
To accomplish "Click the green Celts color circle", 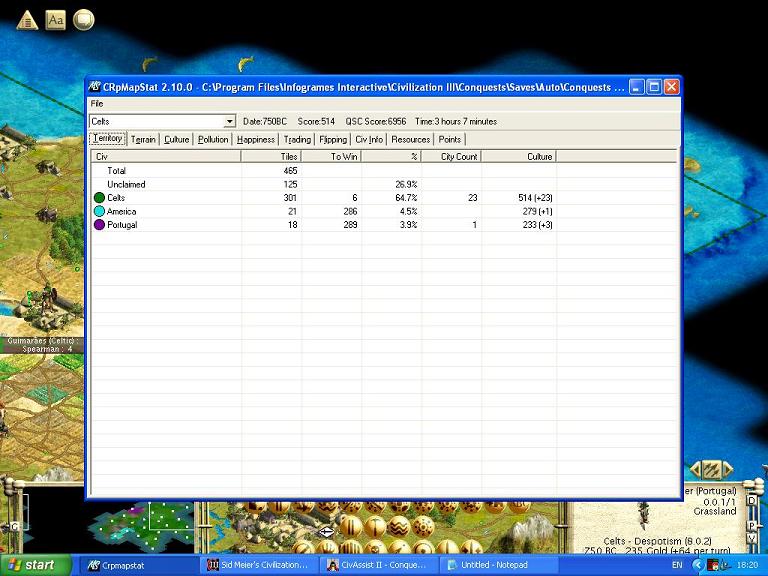I will click(99, 198).
